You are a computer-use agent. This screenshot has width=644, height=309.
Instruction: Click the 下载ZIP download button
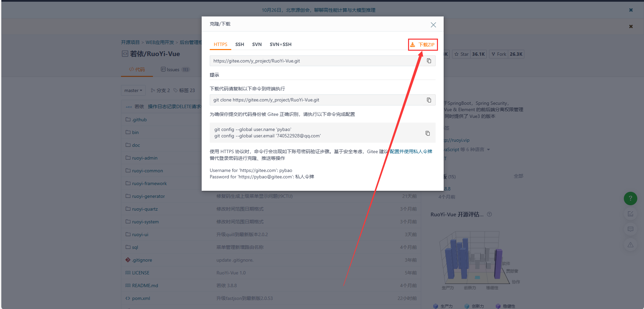point(423,45)
